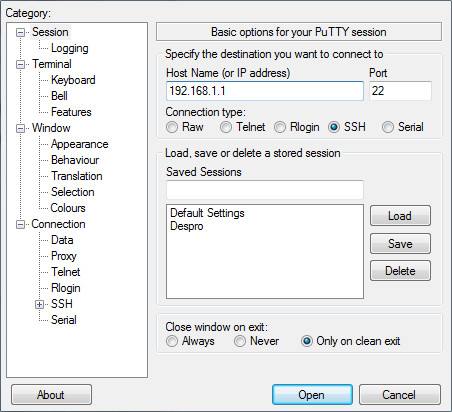Collapse the Session tree node

click(21, 32)
